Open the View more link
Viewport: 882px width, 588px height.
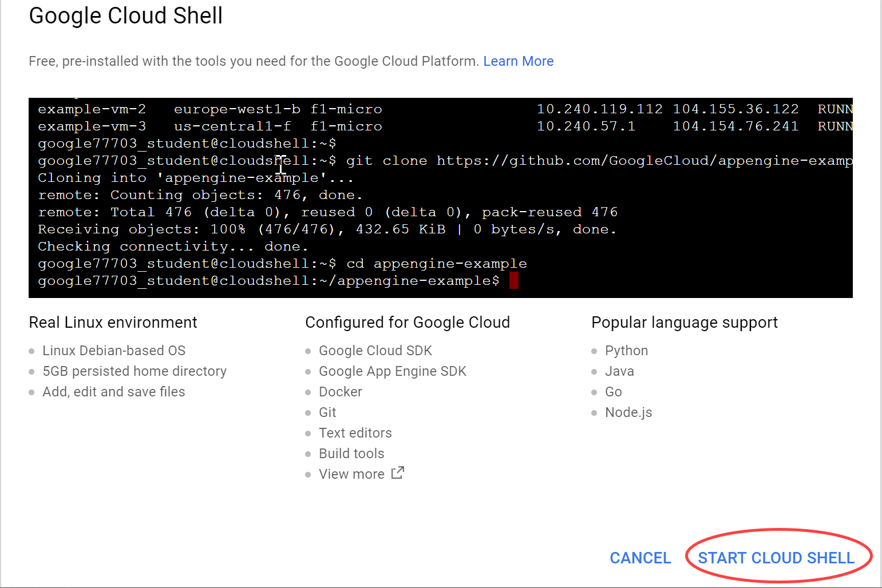click(x=351, y=474)
